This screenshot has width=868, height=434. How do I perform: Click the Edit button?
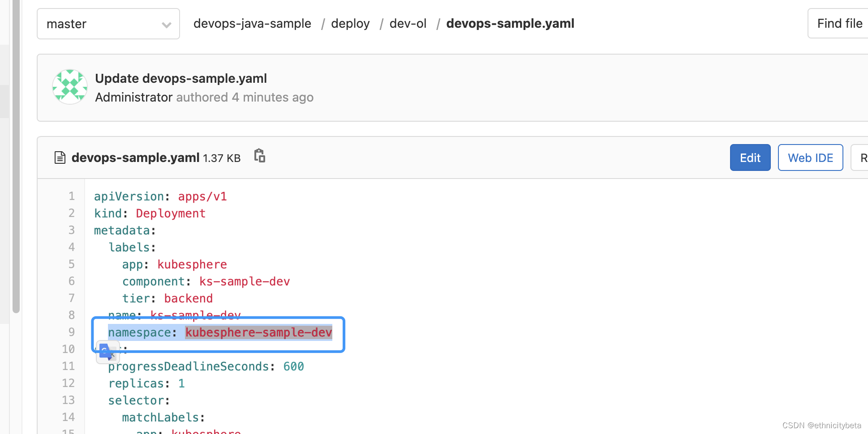click(750, 157)
